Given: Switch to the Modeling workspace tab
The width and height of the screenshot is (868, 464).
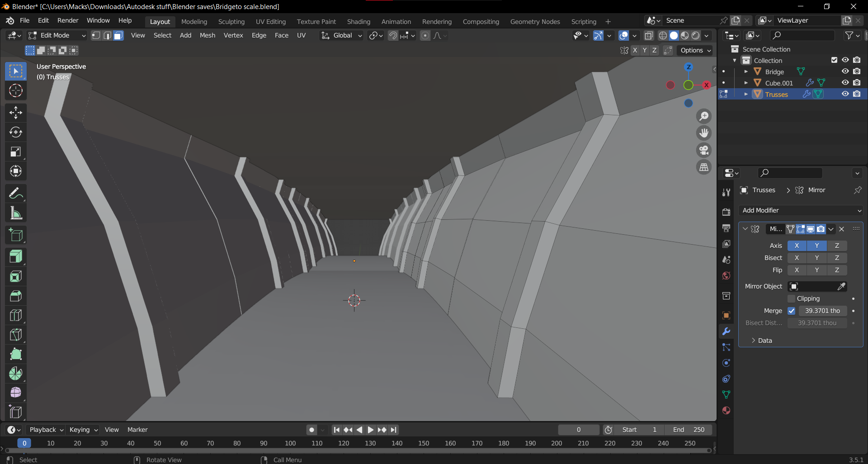Looking at the screenshot, I should coord(194,22).
